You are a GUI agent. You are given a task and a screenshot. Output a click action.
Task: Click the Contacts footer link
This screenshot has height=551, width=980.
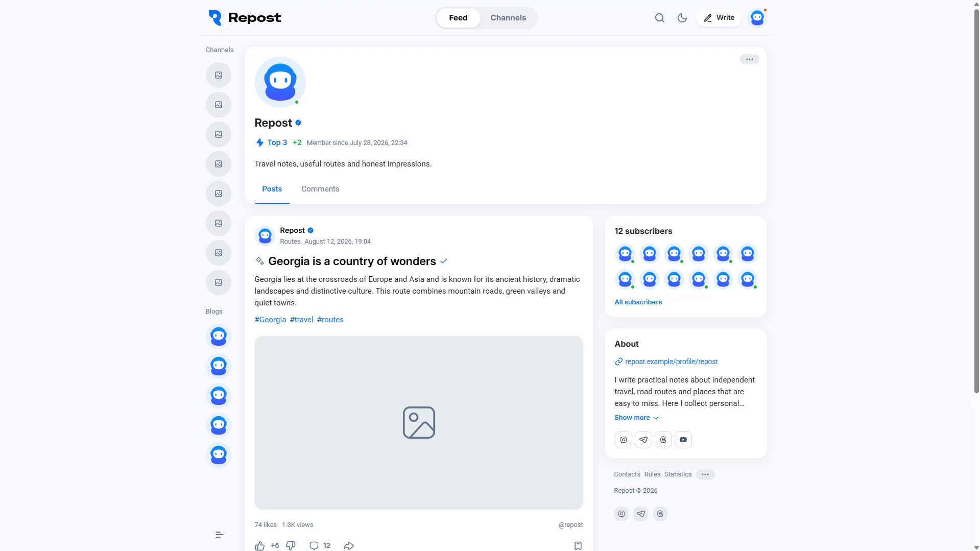tap(627, 474)
